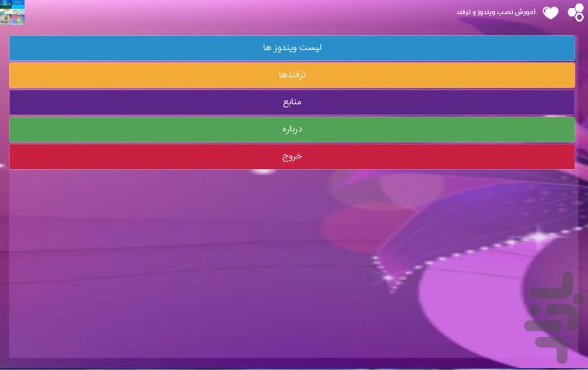Click the green درباره button
588x370 pixels.
(x=292, y=129)
